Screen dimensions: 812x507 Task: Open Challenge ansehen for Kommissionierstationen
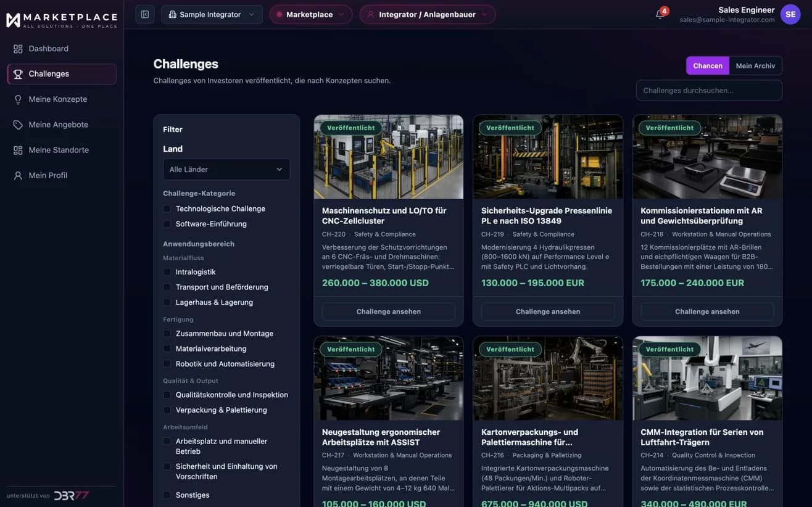click(707, 311)
